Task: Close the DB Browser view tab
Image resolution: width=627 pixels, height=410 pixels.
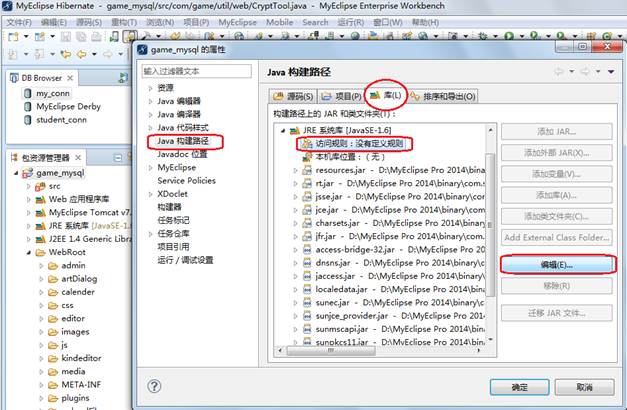Action: tap(70, 78)
